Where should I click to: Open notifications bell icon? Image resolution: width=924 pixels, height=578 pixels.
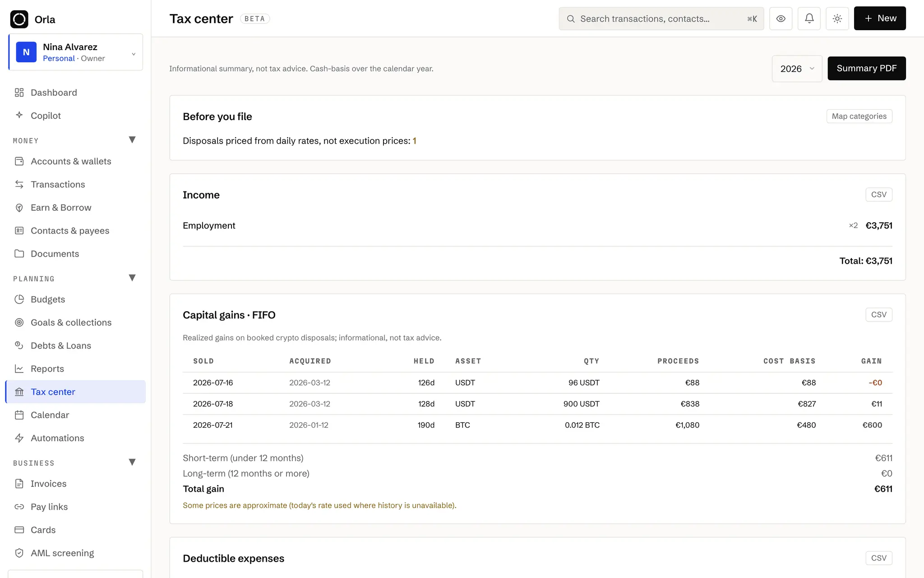809,19
